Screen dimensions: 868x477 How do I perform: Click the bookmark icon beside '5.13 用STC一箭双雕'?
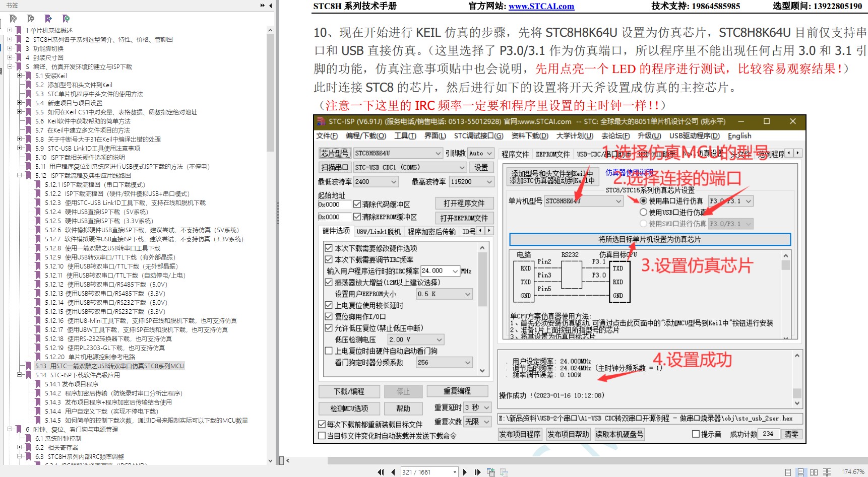28,366
